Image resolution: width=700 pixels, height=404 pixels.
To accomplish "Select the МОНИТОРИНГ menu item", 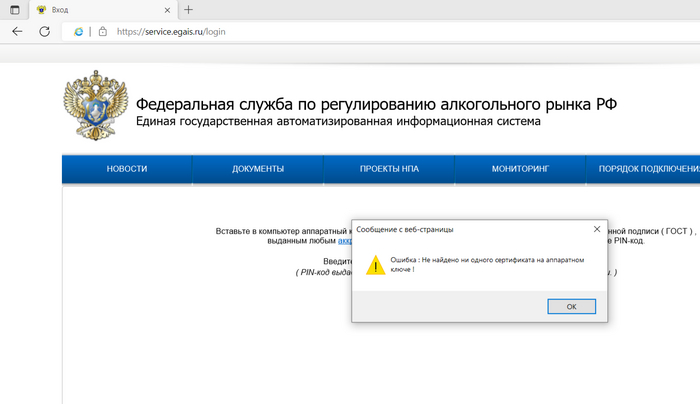I will (x=520, y=169).
